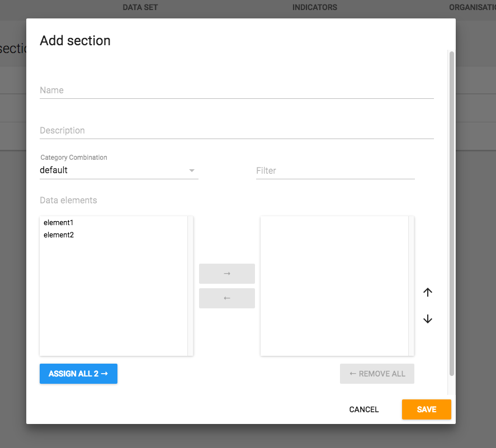Open the Indicators tab
This screenshot has width=496, height=448.
coord(315,8)
